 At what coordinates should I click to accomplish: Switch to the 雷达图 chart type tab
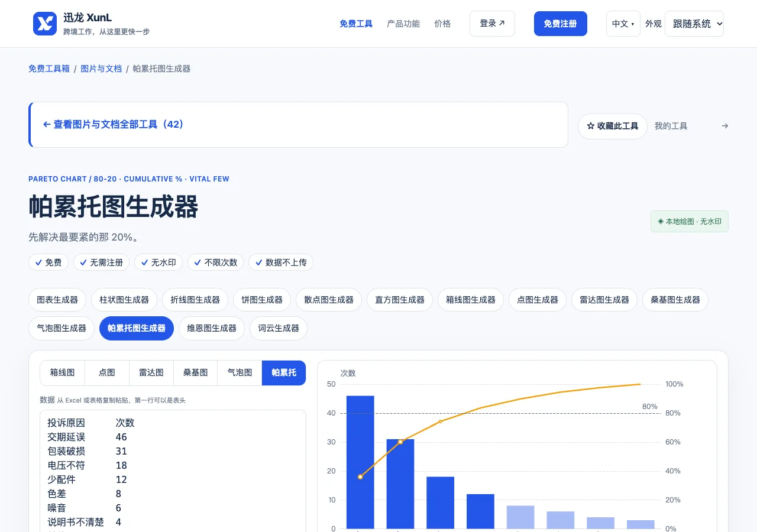pos(151,373)
